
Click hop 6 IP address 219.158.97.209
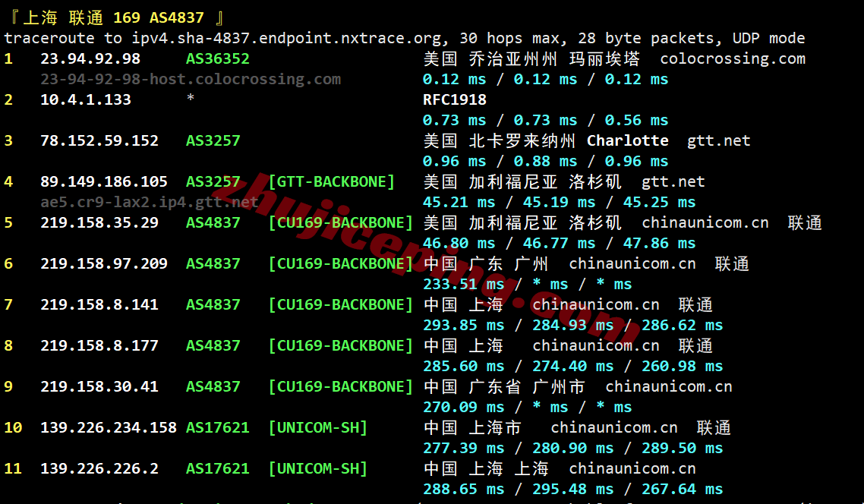point(104,263)
